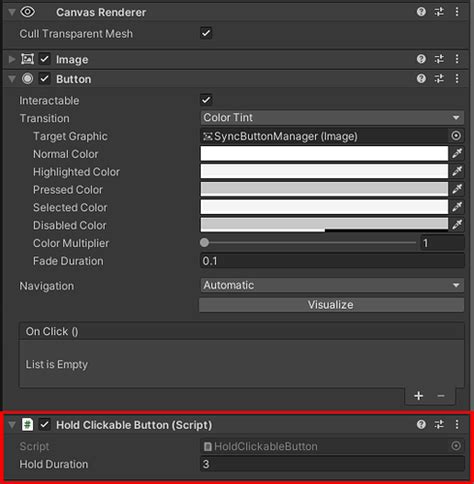Click the Fade Duration field
This screenshot has height=484, width=474.
pos(332,261)
